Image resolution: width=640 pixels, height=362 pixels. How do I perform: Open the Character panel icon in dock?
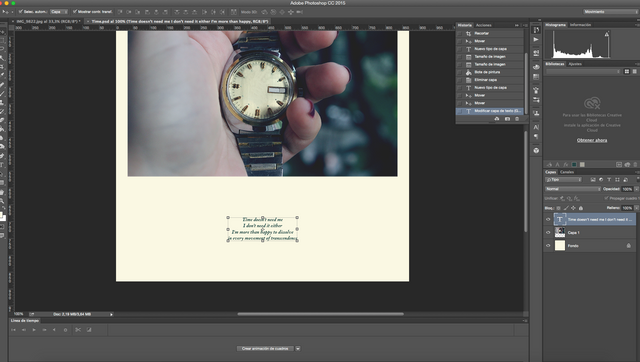click(x=536, y=127)
